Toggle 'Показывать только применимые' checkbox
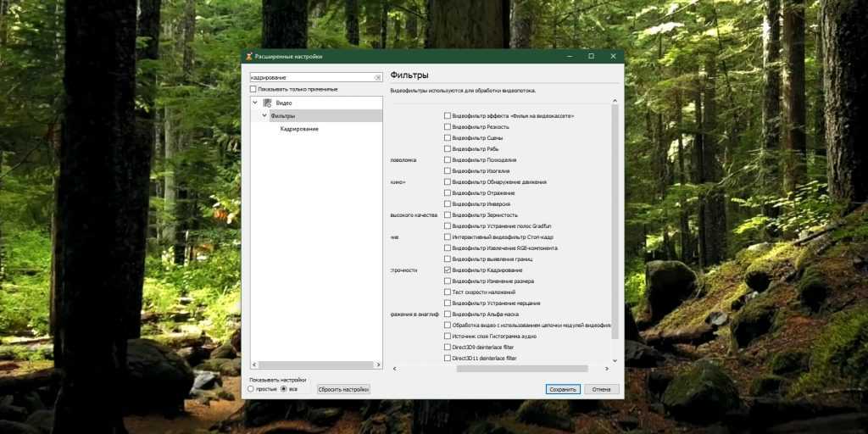The width and height of the screenshot is (868, 434). pos(253,89)
